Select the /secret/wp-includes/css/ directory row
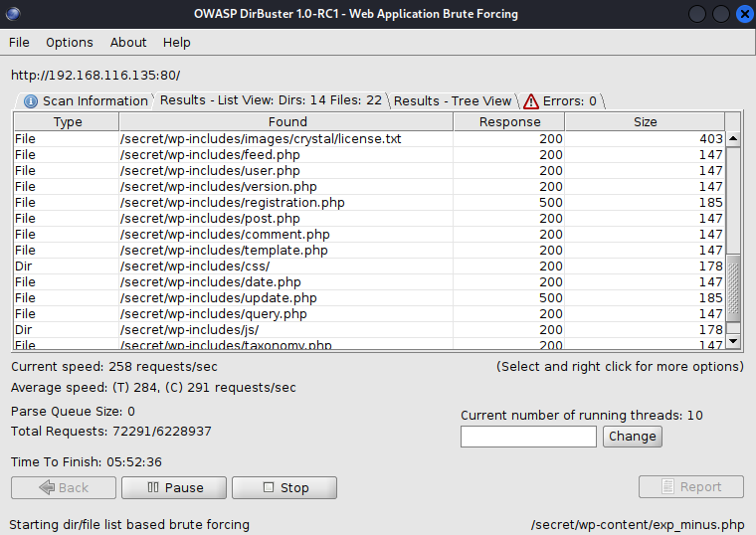Screen dimensions: 756x535 tap(369, 267)
